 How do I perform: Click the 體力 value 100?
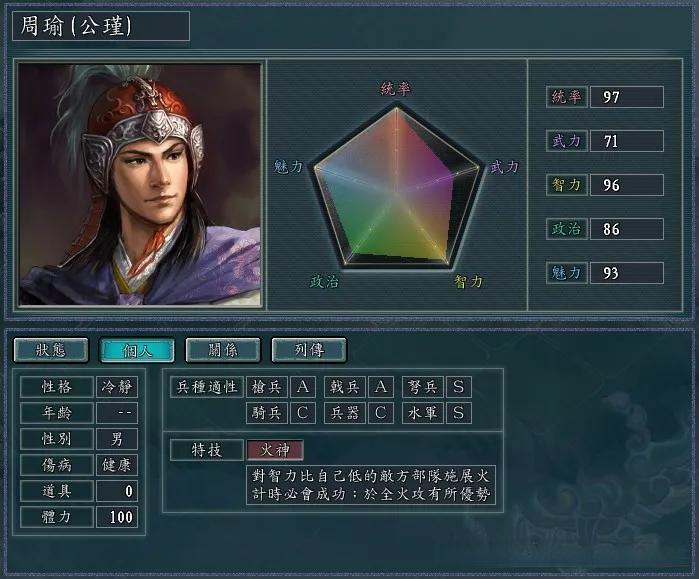pyautogui.click(x=117, y=517)
